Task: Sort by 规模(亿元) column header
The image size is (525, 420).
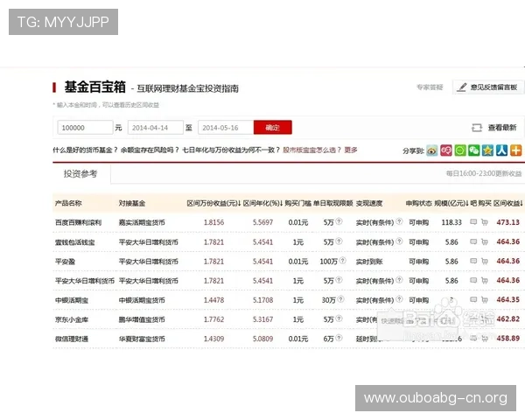Action: click(x=451, y=203)
